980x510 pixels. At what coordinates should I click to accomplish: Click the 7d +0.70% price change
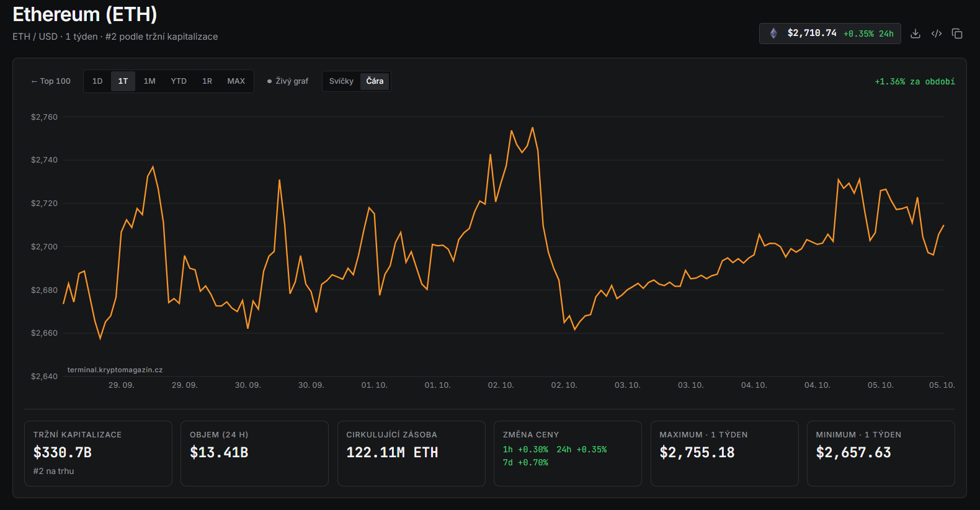[x=525, y=463]
